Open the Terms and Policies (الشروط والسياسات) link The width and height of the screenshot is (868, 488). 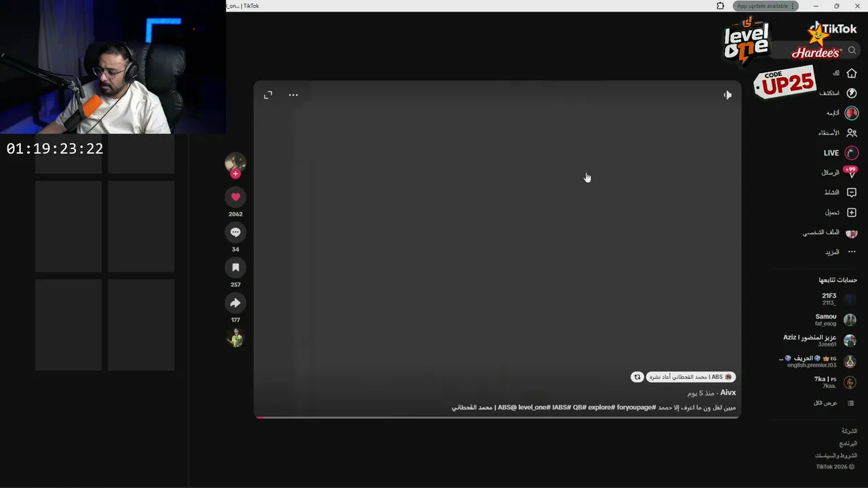click(x=836, y=455)
